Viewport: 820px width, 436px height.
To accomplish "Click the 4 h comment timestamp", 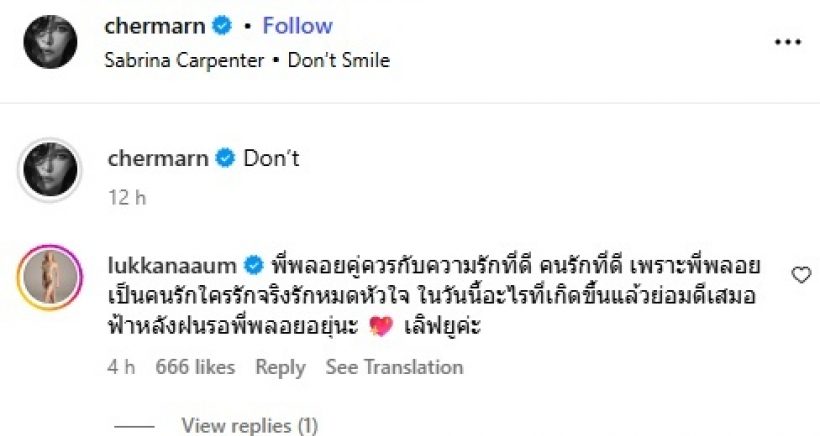I will tap(120, 367).
